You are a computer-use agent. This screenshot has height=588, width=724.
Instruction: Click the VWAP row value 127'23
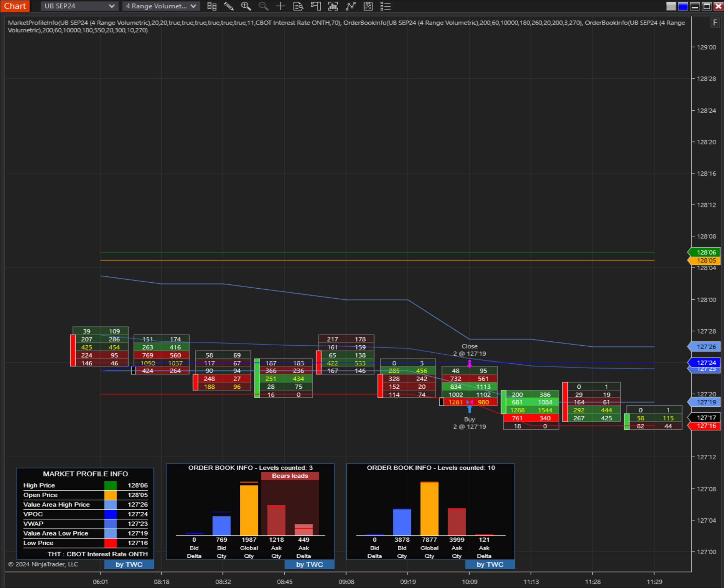[138, 524]
